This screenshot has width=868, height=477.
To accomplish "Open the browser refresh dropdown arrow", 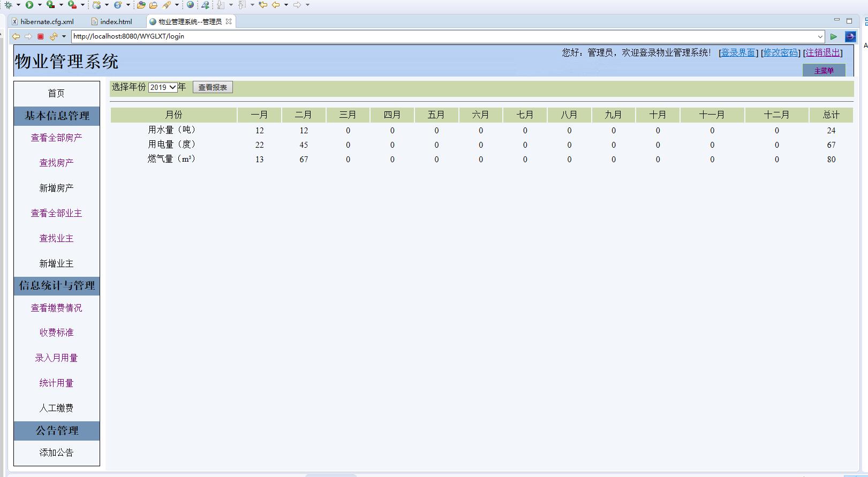I will click(x=64, y=36).
